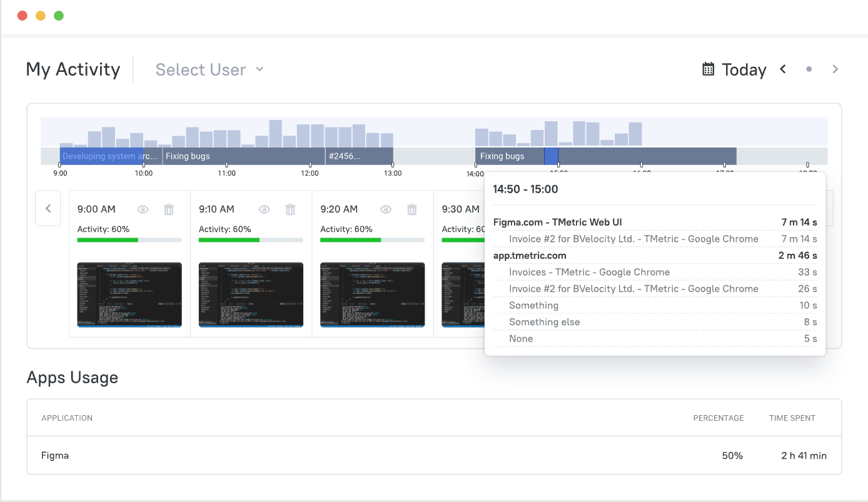
Task: Go to the previous day arrow
Action: point(782,69)
